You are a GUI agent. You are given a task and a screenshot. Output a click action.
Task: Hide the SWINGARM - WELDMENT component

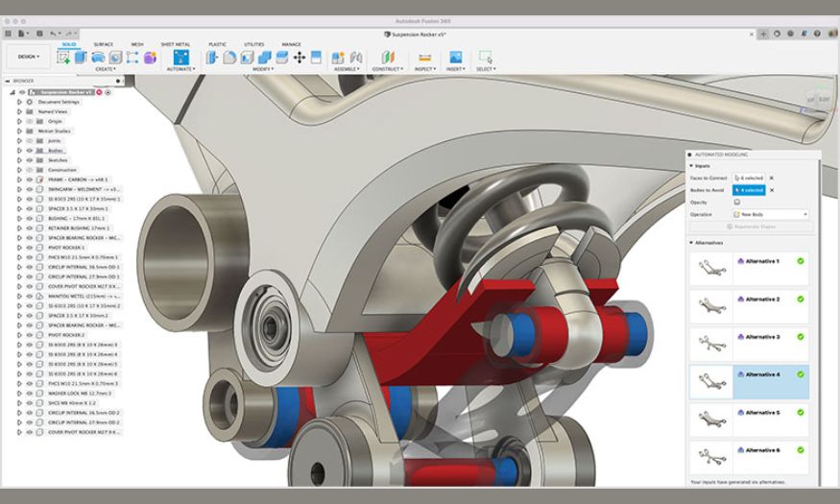tap(30, 189)
